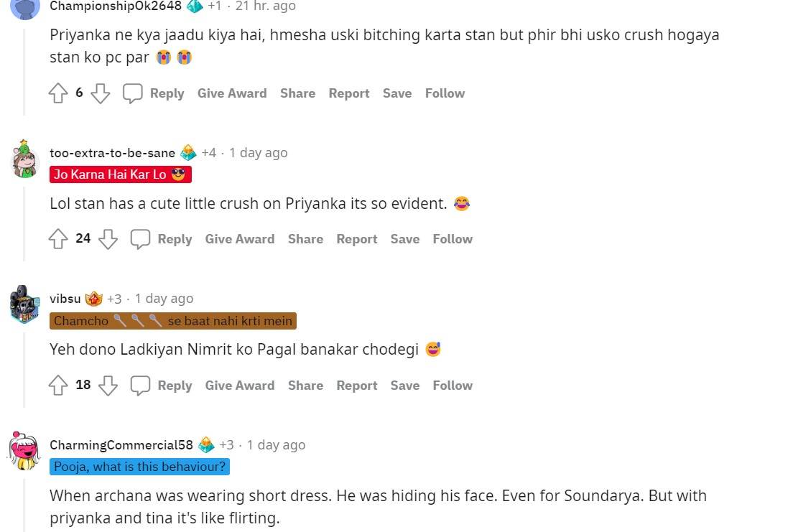Click the flair 'Jo Karna Hai Kar Lo'
The image size is (793, 532).
coord(120,174)
